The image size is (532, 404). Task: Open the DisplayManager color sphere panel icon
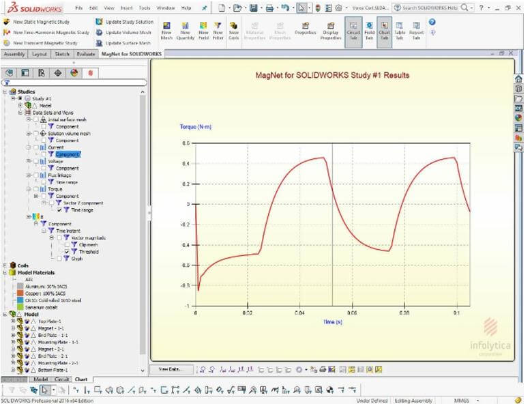74,72
